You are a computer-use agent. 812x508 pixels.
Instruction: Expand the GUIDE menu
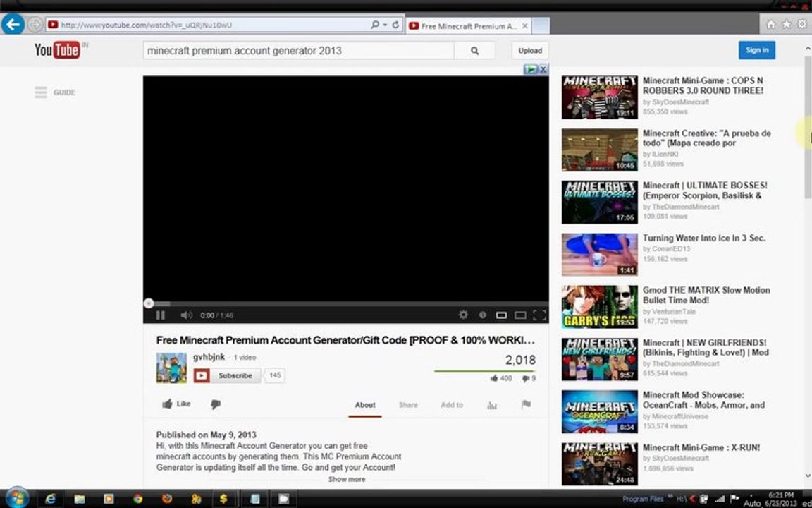(55, 92)
